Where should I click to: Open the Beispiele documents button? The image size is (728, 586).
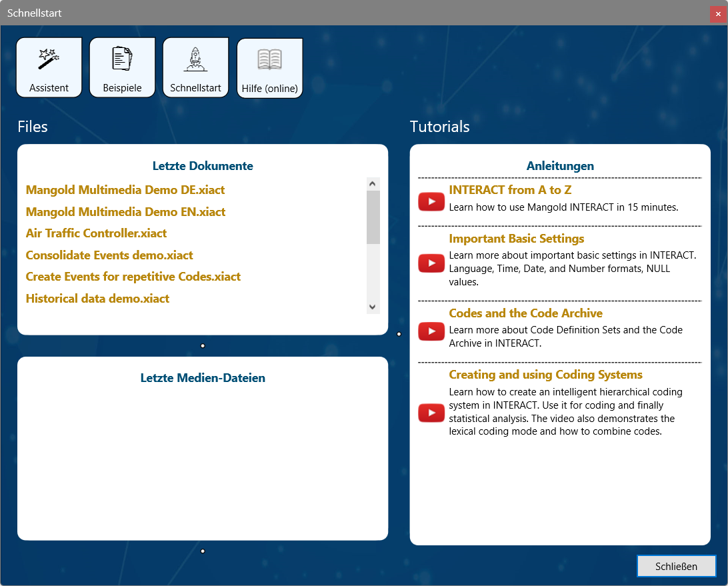[122, 68]
